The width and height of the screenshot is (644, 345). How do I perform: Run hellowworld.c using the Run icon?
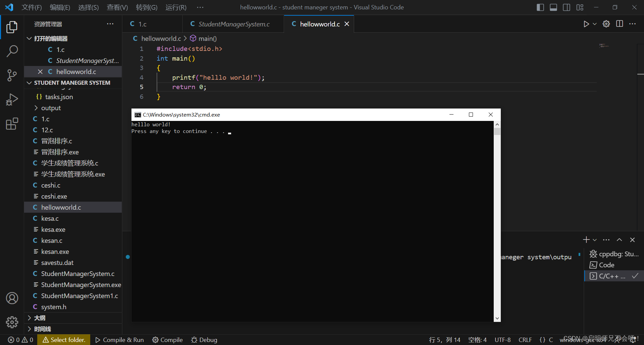tap(586, 24)
